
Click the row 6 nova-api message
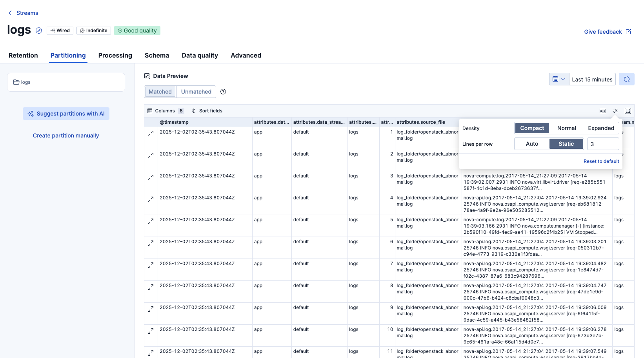click(x=537, y=248)
